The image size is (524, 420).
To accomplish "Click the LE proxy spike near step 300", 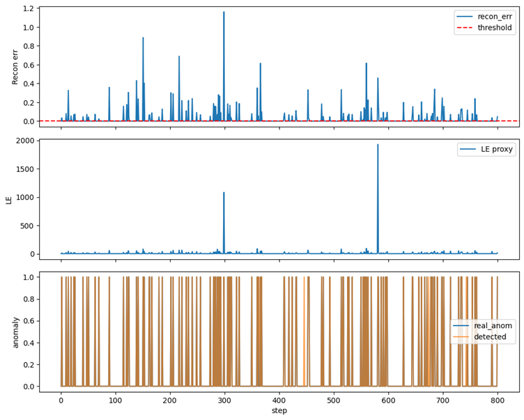I will tap(224, 193).
